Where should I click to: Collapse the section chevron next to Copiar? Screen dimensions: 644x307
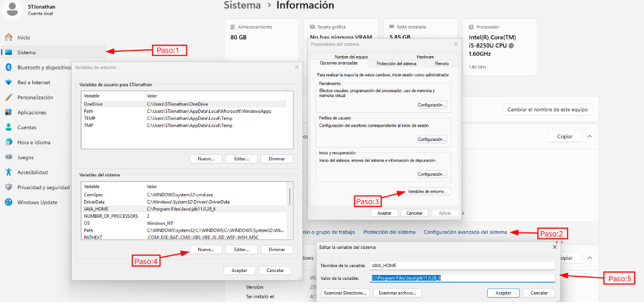click(589, 136)
